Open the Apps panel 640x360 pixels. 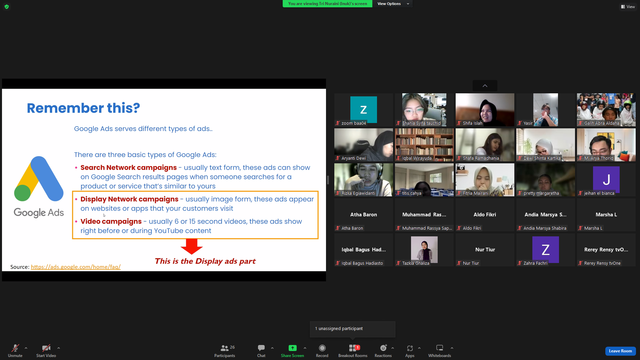410,350
